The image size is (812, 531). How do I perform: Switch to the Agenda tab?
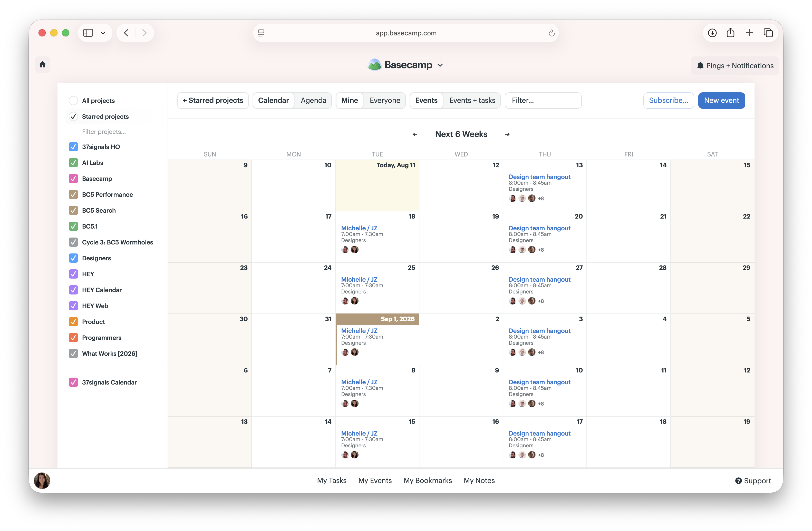[313, 100]
